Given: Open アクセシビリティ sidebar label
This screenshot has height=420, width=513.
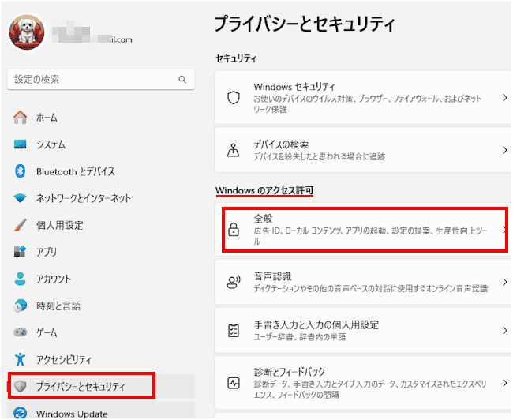Looking at the screenshot, I should coord(64,360).
